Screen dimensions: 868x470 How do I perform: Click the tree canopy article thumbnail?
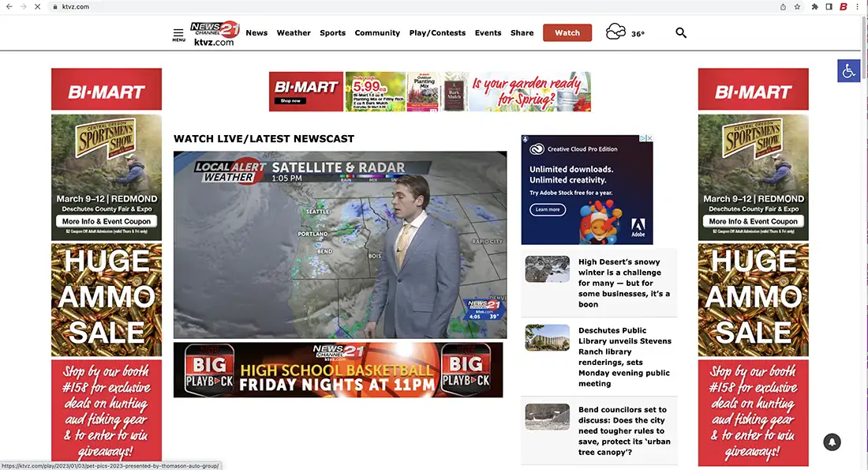pyautogui.click(x=548, y=417)
